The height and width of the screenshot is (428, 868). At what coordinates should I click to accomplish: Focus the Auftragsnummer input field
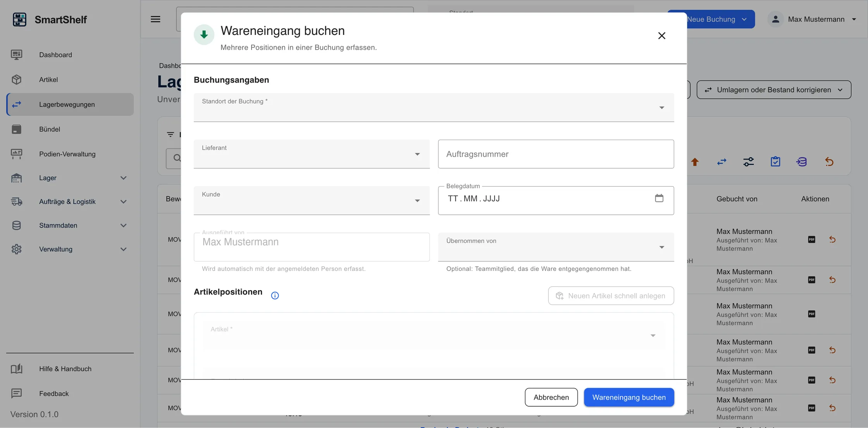(556, 154)
